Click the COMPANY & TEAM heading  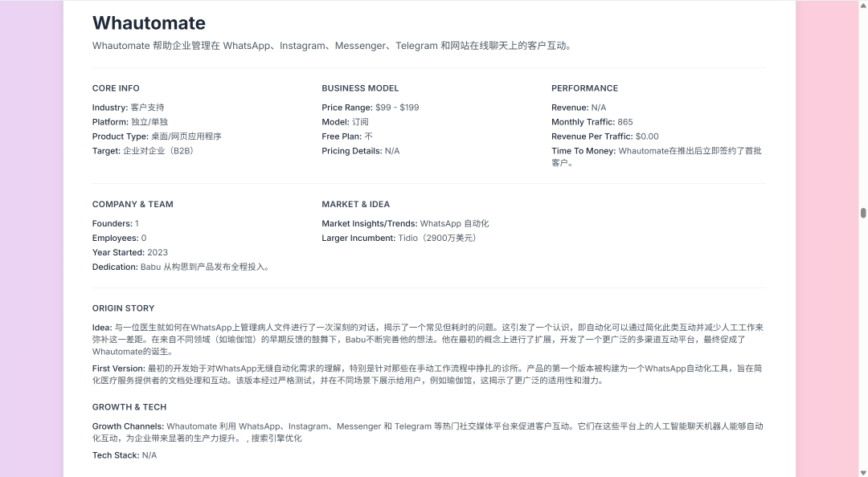pos(133,204)
